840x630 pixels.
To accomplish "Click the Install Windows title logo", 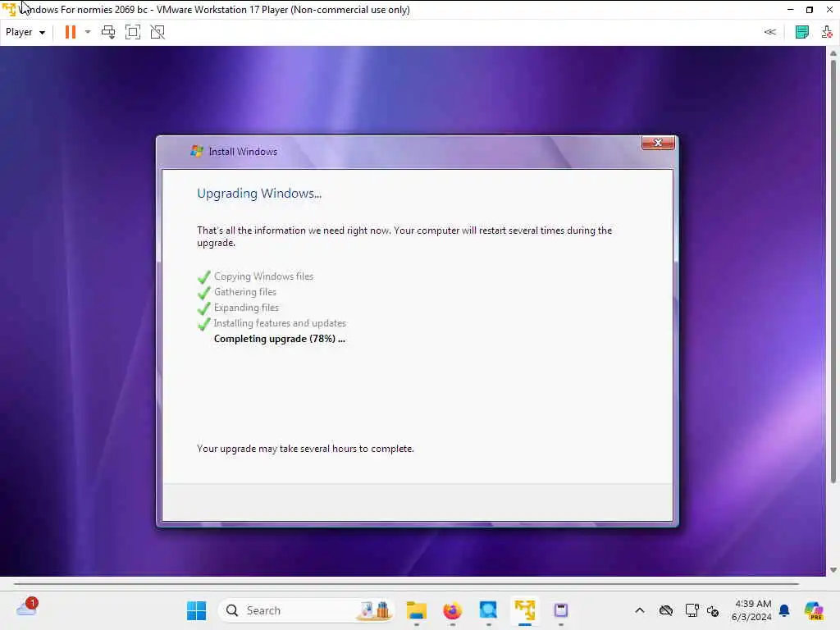I will 197,151.
